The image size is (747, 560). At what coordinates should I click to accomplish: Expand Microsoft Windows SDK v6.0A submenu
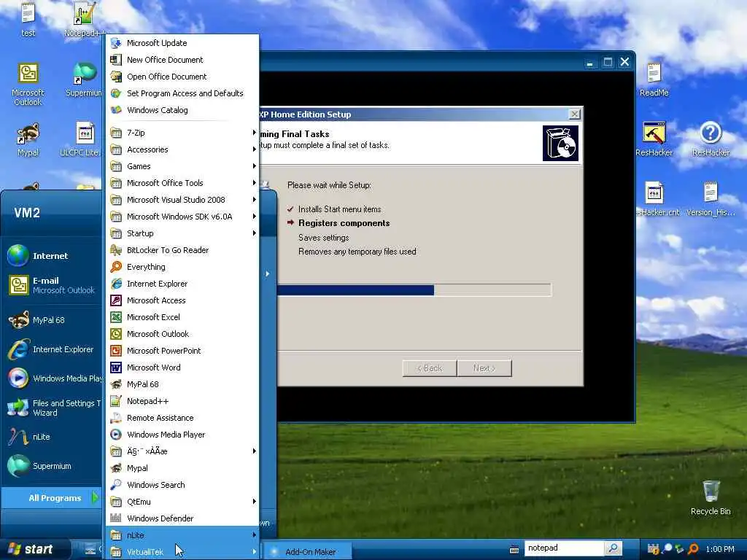182,217
